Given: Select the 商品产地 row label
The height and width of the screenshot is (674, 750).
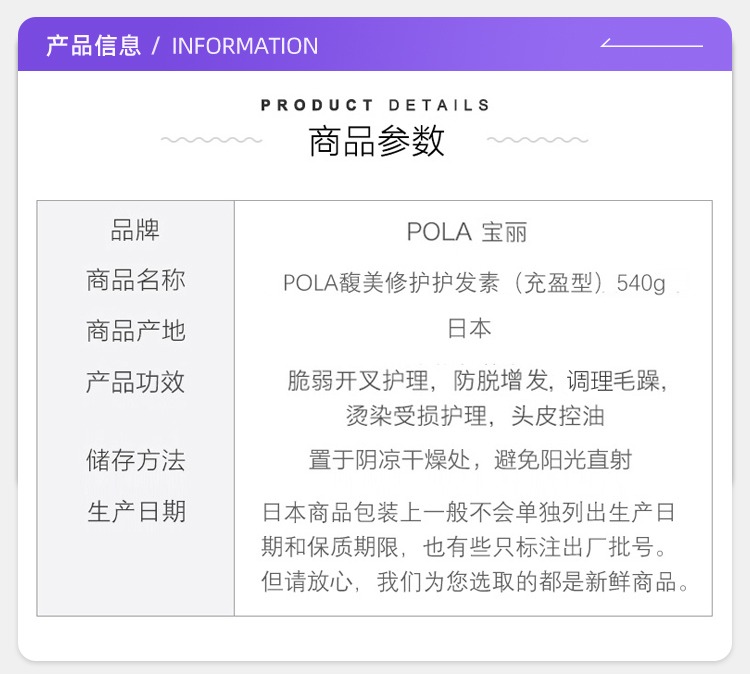Looking at the screenshot, I should coord(135,331).
